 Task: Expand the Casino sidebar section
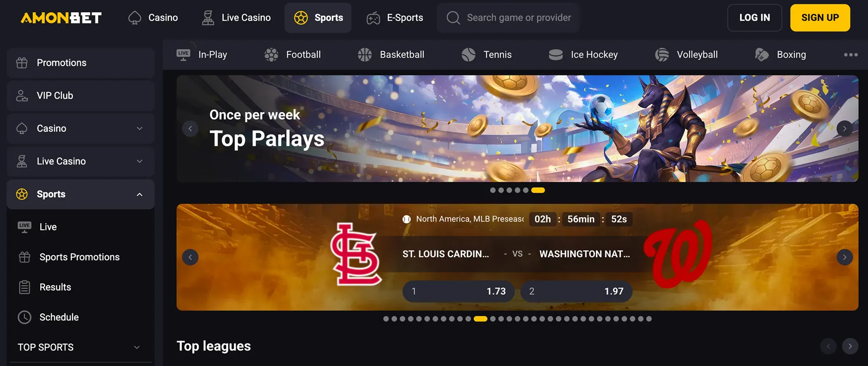(x=81, y=128)
